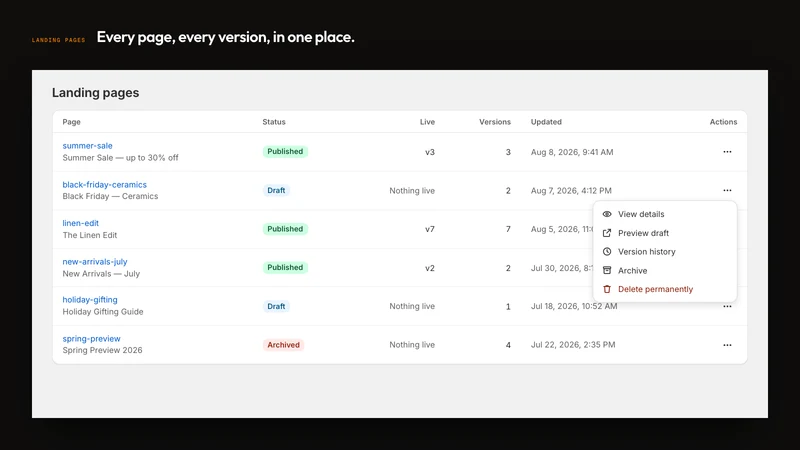
Task: Open the linen-edit page link
Action: click(81, 223)
